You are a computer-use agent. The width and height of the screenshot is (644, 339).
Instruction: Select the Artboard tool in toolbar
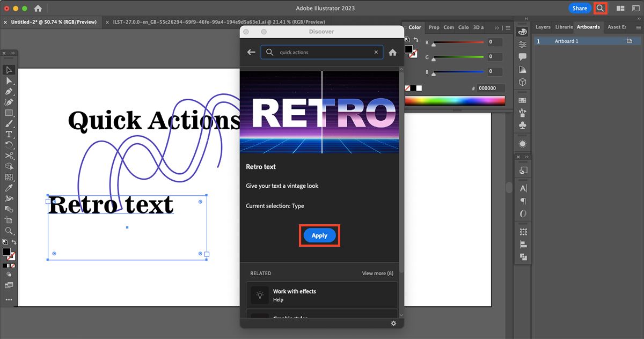coord(9,220)
